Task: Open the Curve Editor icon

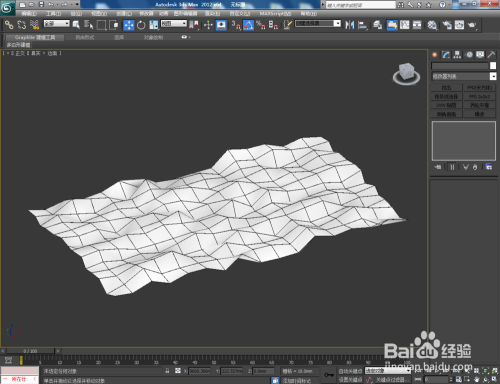Action: [405, 25]
